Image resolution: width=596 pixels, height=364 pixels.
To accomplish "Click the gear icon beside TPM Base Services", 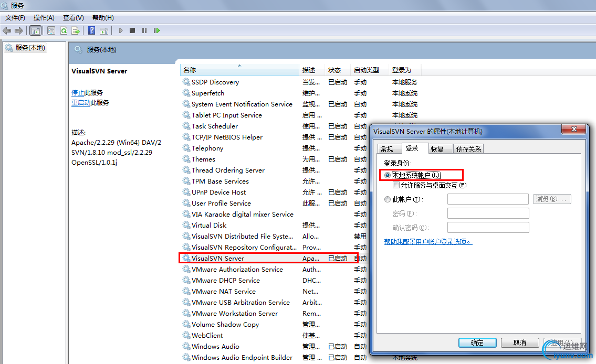I will 186,181.
